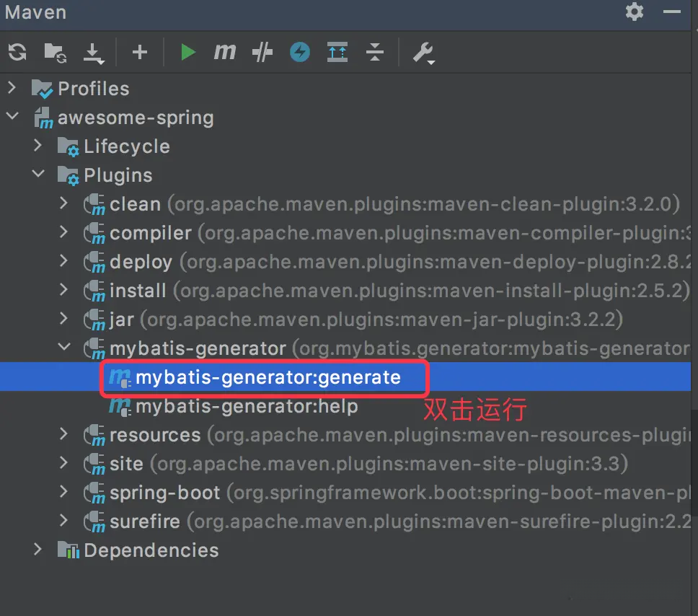Viewport: 698px width, 616px height.
Task: Click Download Sources and Documentation icon
Action: (x=94, y=53)
